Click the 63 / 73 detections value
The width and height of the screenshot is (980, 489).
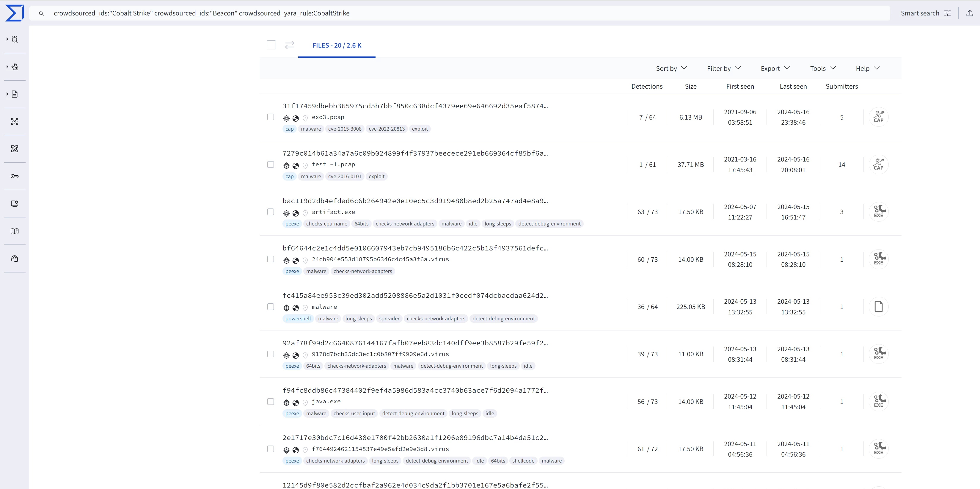coord(647,212)
